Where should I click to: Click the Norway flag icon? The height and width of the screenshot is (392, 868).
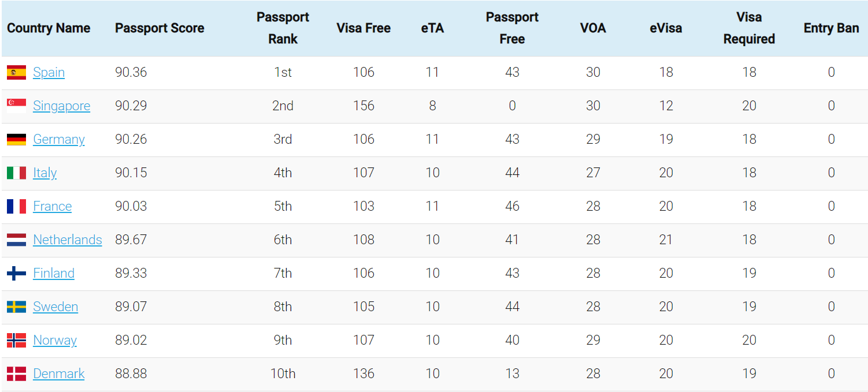pyautogui.click(x=16, y=340)
